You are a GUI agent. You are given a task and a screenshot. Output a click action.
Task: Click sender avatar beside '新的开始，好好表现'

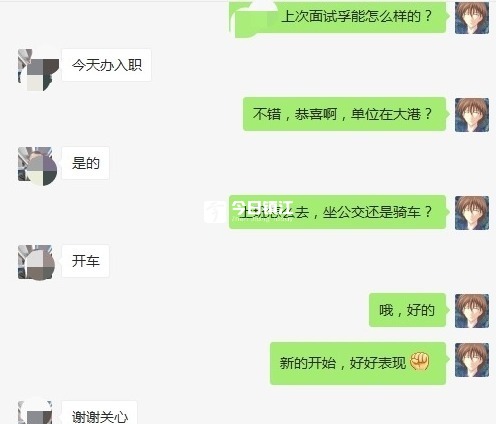coord(472,360)
